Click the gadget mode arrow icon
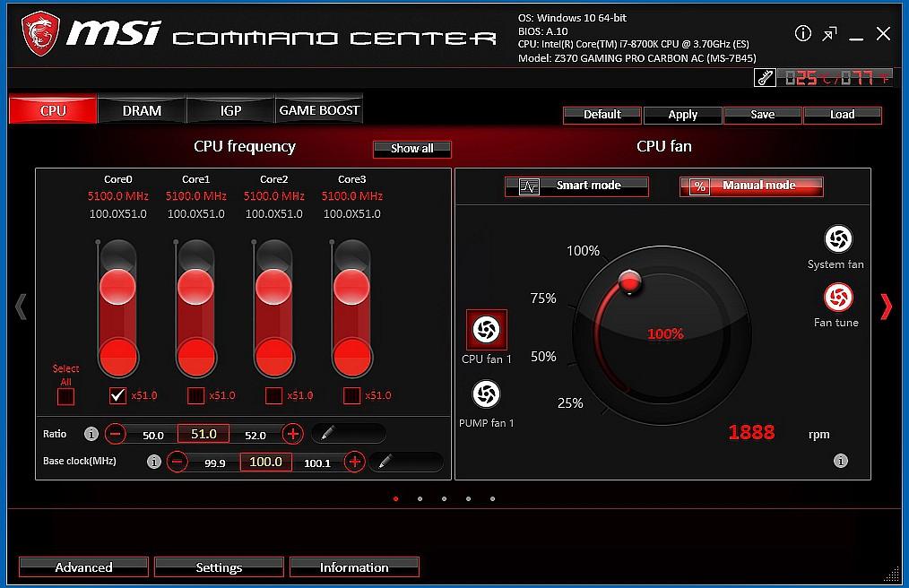The width and height of the screenshot is (909, 588). click(x=829, y=34)
